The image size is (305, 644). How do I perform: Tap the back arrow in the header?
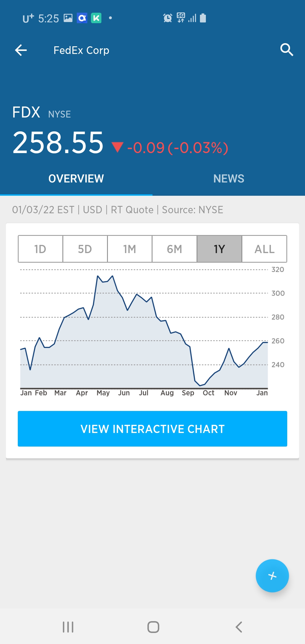21,50
